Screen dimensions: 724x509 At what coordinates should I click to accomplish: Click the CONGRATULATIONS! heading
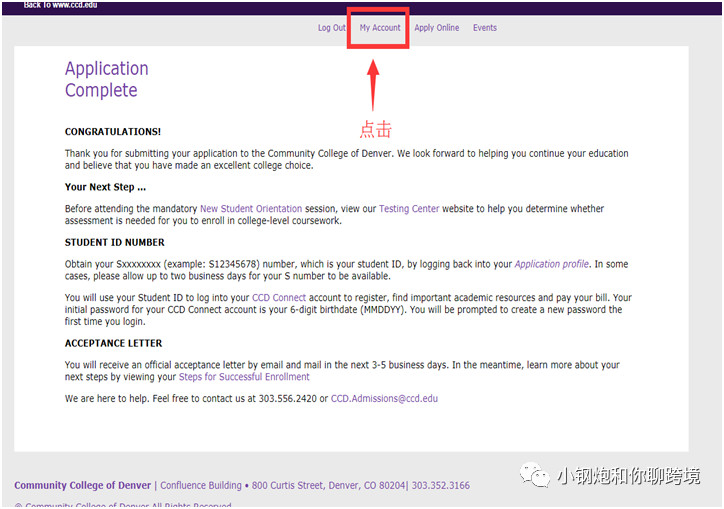tap(113, 132)
